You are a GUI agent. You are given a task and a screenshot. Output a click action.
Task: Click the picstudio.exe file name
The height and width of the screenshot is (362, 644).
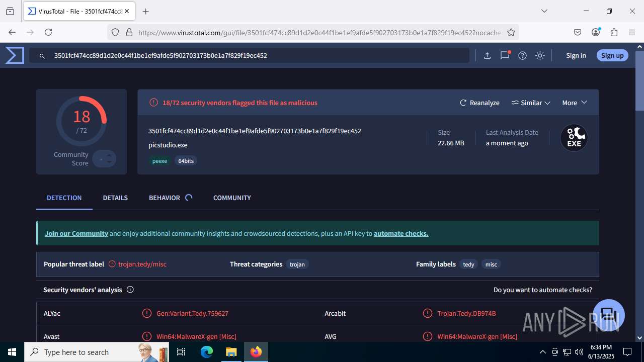[x=168, y=145]
